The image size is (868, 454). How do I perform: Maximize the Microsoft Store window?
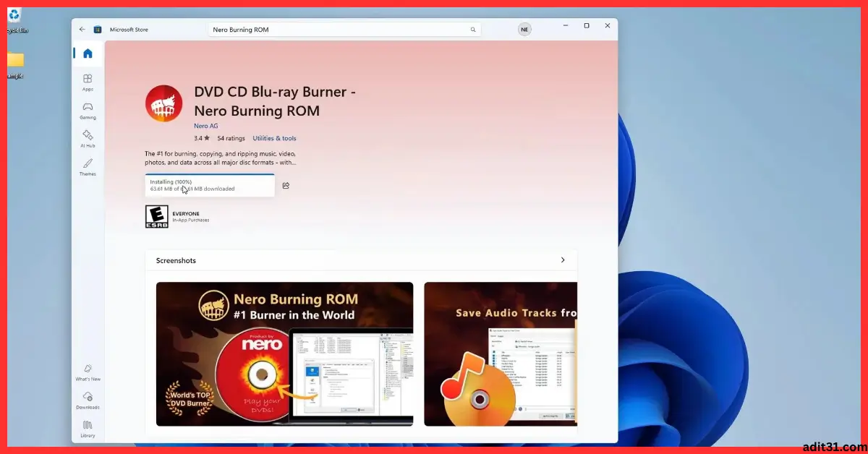pyautogui.click(x=587, y=26)
